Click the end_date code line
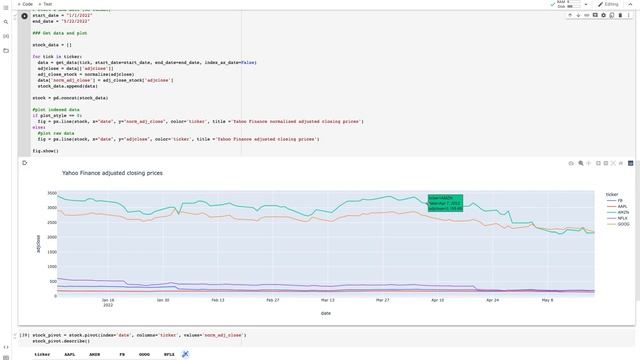Viewport: 640px width, 360px height. (61, 21)
